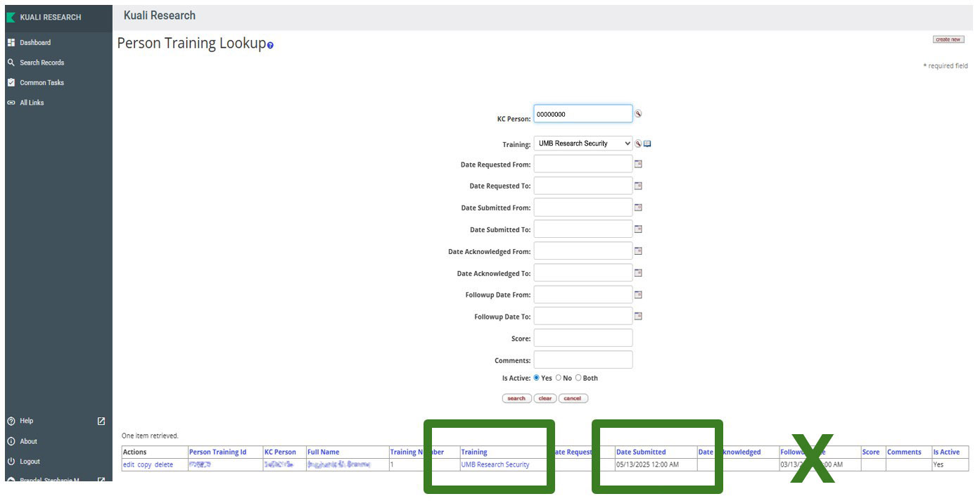
Task: Click the KC Person lookup magnifier icon
Action: point(639,113)
